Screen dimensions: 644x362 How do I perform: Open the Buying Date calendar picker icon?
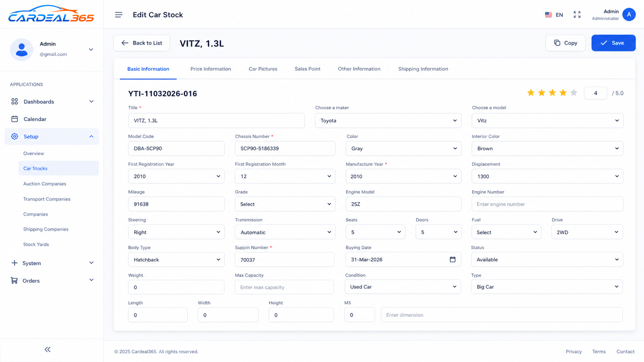click(x=453, y=260)
